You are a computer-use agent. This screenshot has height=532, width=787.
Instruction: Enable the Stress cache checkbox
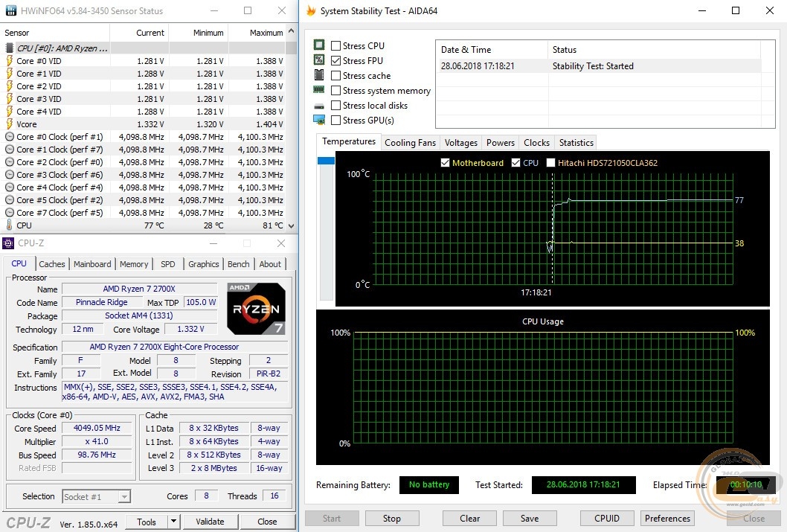335,75
